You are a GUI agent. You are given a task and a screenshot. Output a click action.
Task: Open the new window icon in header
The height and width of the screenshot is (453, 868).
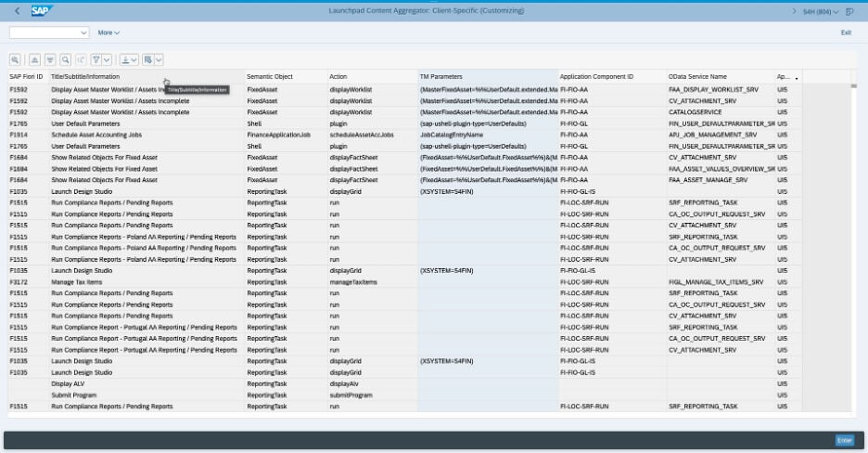coord(849,12)
